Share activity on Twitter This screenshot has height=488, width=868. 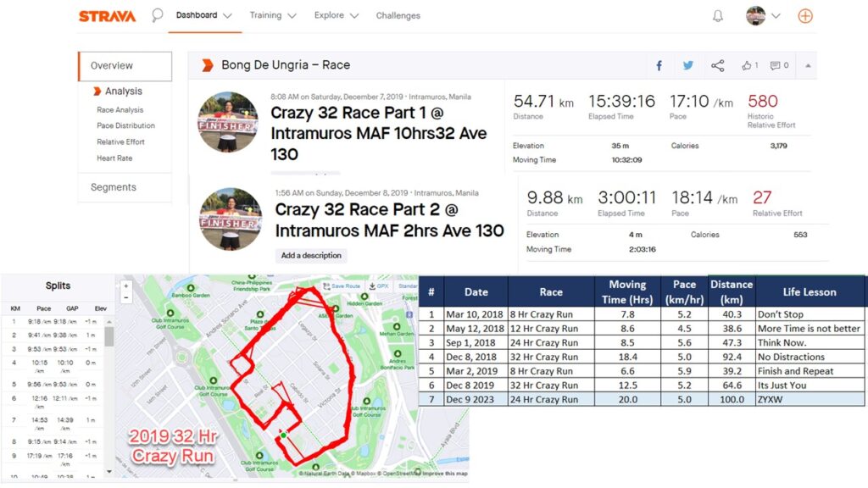687,65
